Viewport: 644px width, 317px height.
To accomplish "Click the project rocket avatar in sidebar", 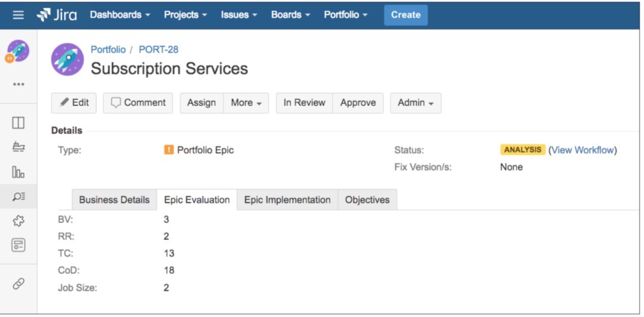I will (18, 52).
